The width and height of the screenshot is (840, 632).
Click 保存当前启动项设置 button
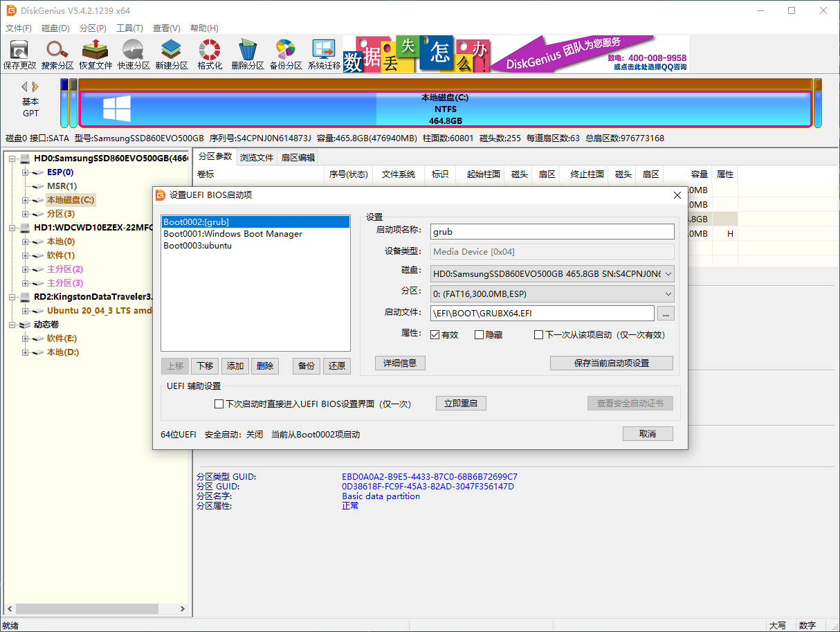[x=612, y=363]
